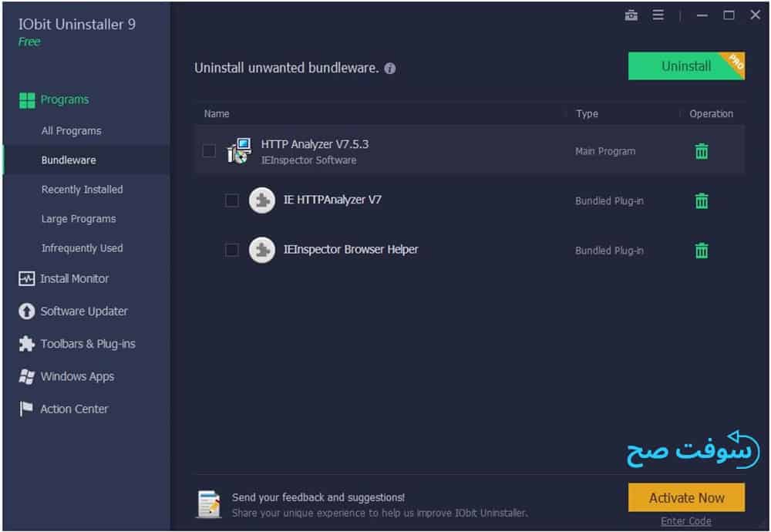Click Bundled Plug-in type of IEInspector Browser Helper

click(609, 251)
